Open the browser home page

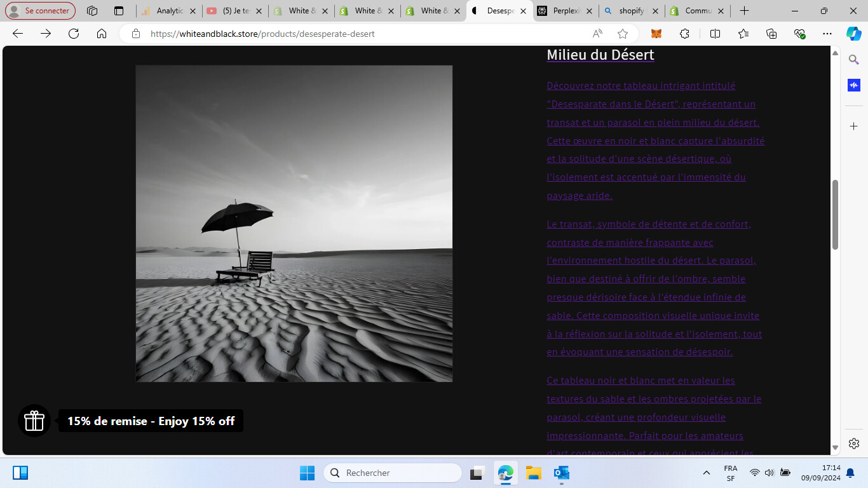102,34
